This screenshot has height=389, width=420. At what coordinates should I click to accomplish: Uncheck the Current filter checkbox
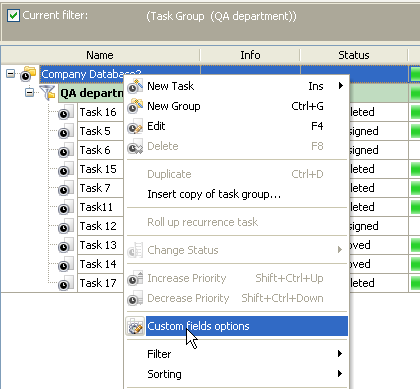13,15
